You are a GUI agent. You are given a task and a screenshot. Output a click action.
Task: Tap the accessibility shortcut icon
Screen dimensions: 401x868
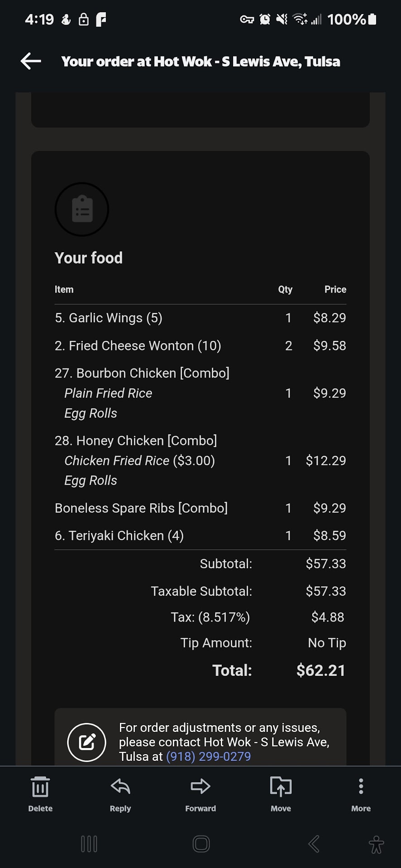coord(376,844)
